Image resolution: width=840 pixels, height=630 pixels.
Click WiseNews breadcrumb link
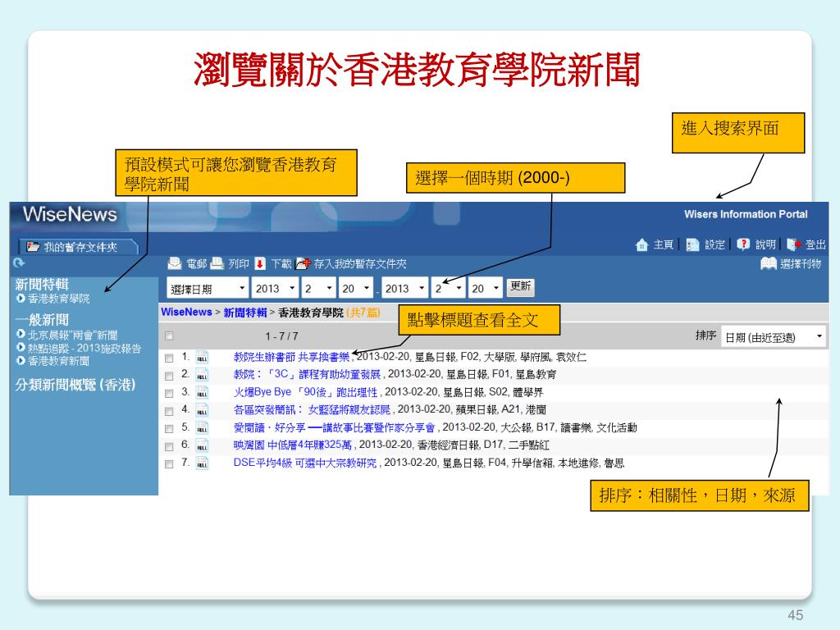[186, 312]
